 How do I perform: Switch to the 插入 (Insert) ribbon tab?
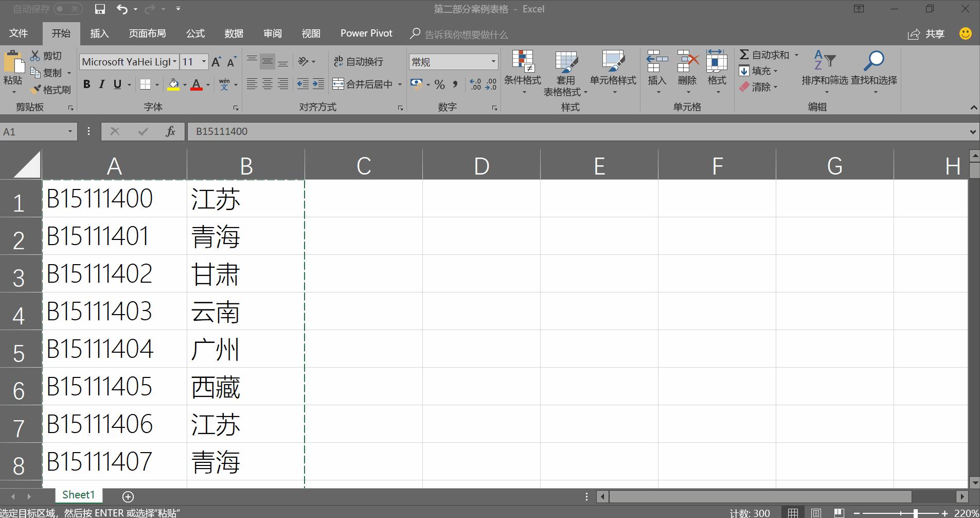click(x=99, y=33)
